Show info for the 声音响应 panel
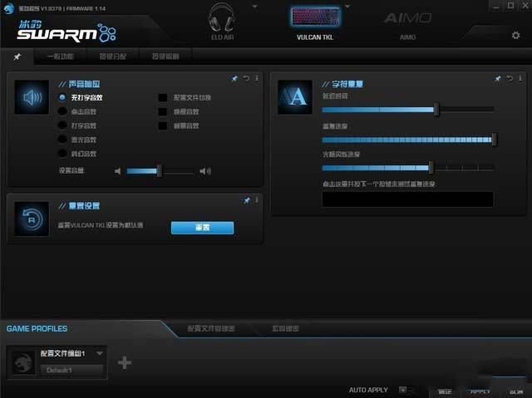Screen dimensions: 532x398 257,78
